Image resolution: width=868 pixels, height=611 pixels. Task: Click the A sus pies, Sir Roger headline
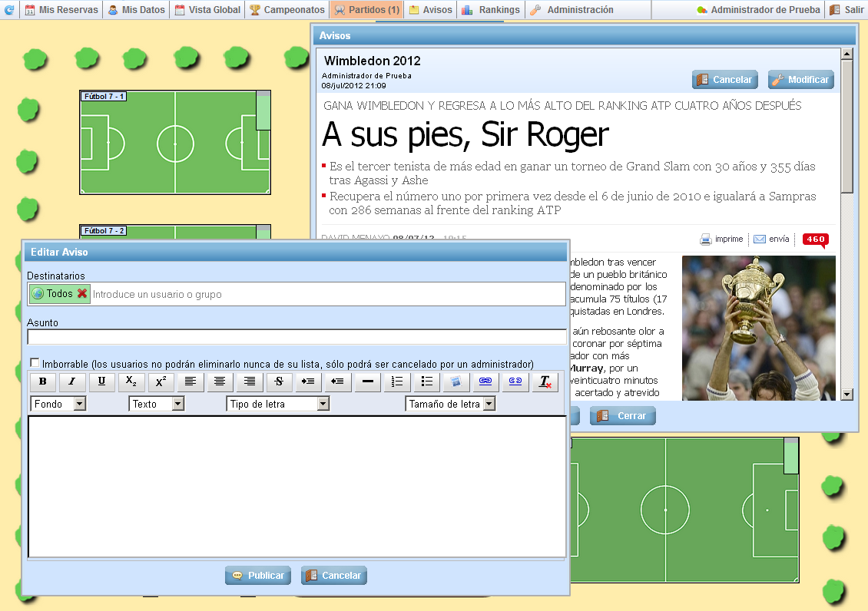(x=465, y=134)
